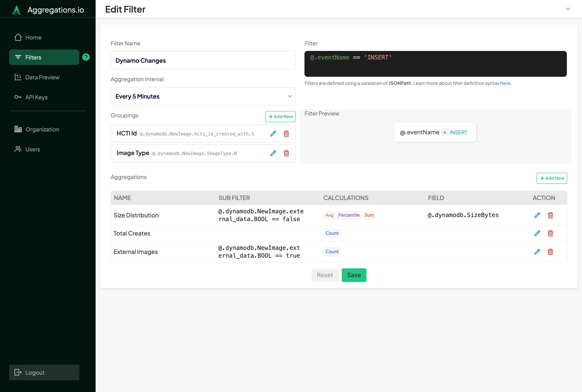The width and height of the screenshot is (582, 392).
Task: Click the green help question mark icon
Action: (x=86, y=57)
